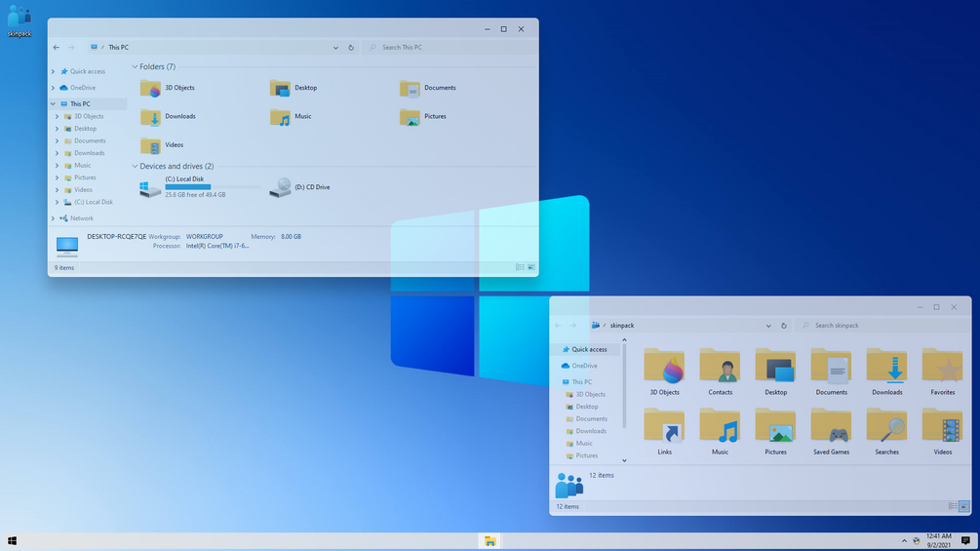Switch to large icons view in This PC status bar
The width and height of the screenshot is (980, 551).
click(x=531, y=267)
